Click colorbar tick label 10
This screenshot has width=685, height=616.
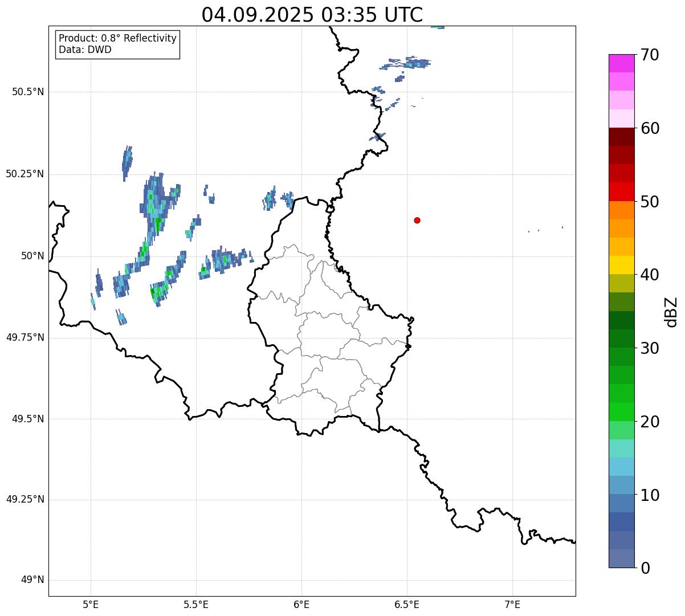(650, 495)
